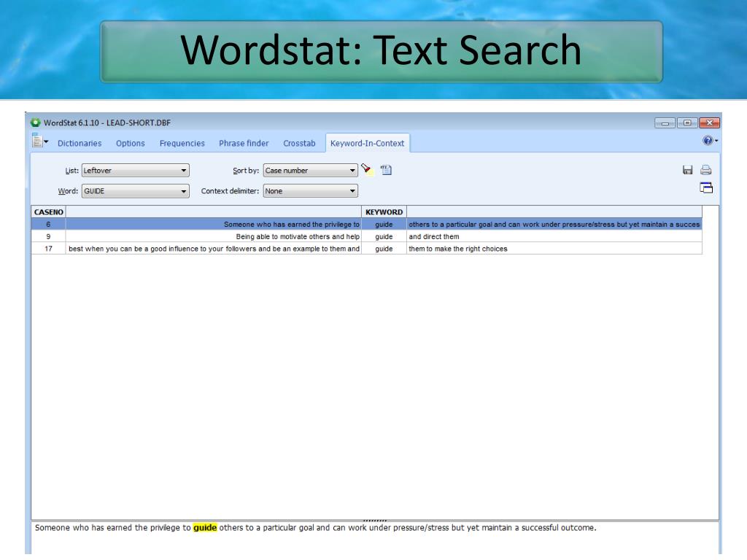Click the "WordStat 6.1.10 - LEAD-SHORT.DBF" window title
Screen dimensions: 747x560
coord(107,122)
